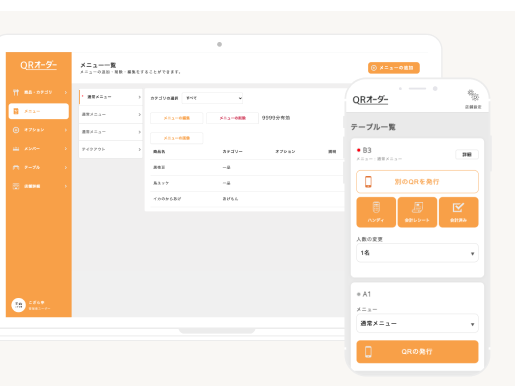Viewport: 515px width, 386px height.
Task: Click the red メニューの削除 button
Action: [232, 118]
